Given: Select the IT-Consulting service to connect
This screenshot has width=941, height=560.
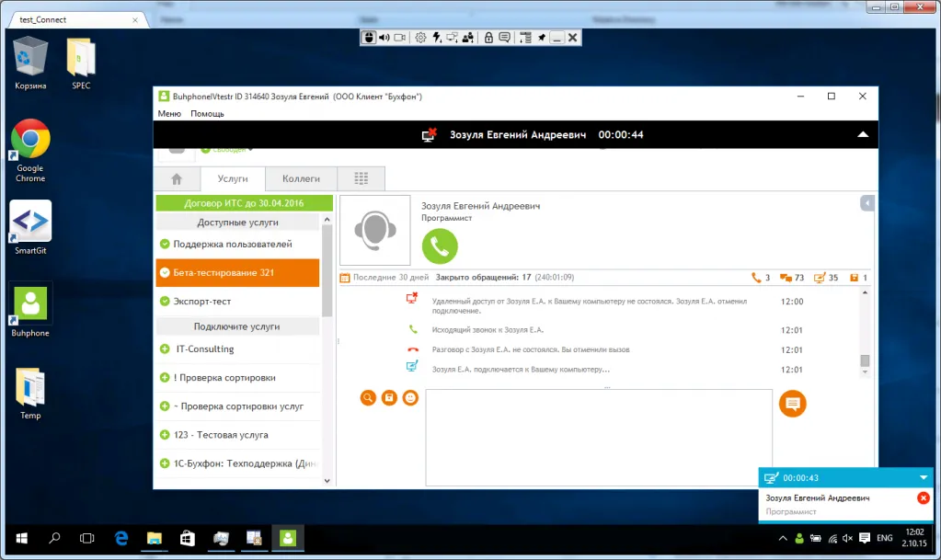Looking at the screenshot, I should (x=204, y=349).
